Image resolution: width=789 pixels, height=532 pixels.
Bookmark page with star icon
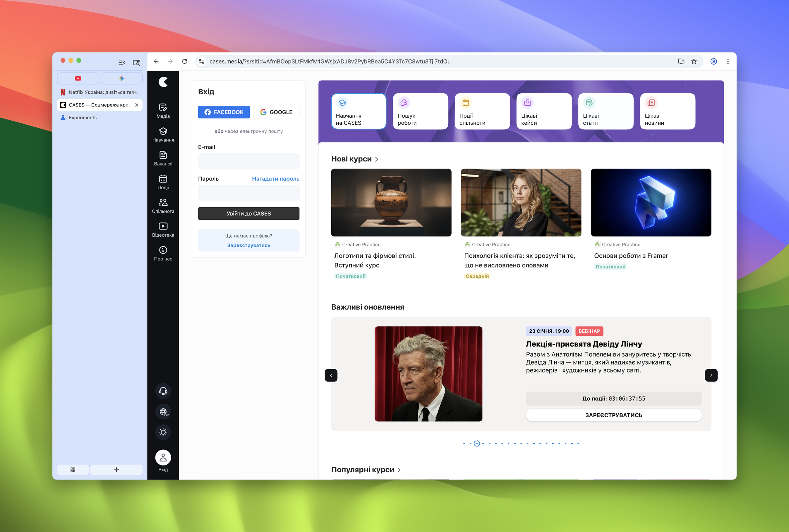tap(694, 62)
